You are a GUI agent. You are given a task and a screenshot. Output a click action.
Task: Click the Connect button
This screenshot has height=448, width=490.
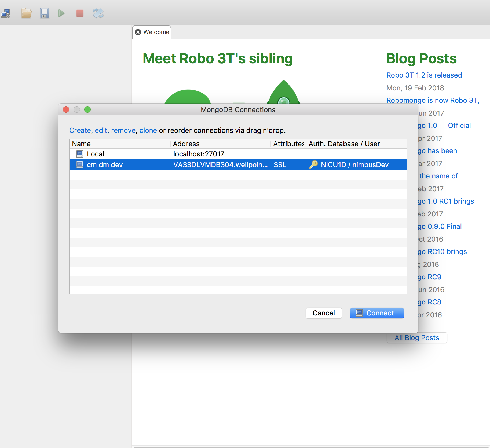[377, 313]
